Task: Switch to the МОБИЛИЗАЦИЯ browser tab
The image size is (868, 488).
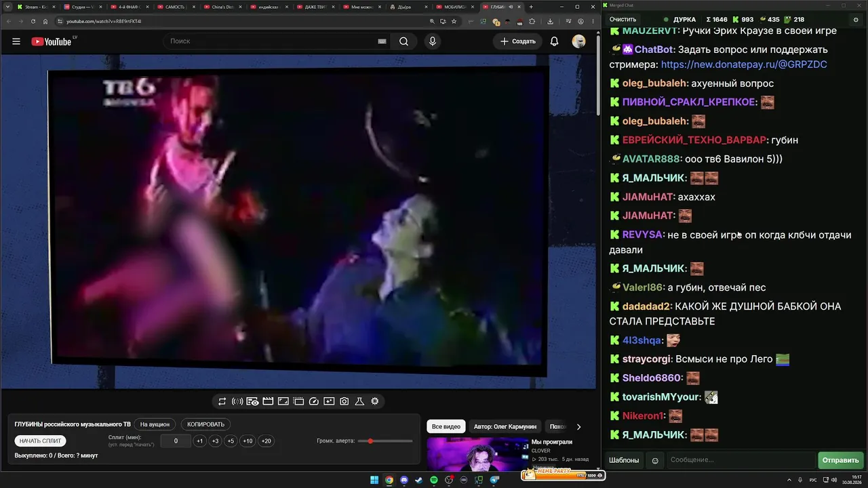Action: (x=456, y=7)
